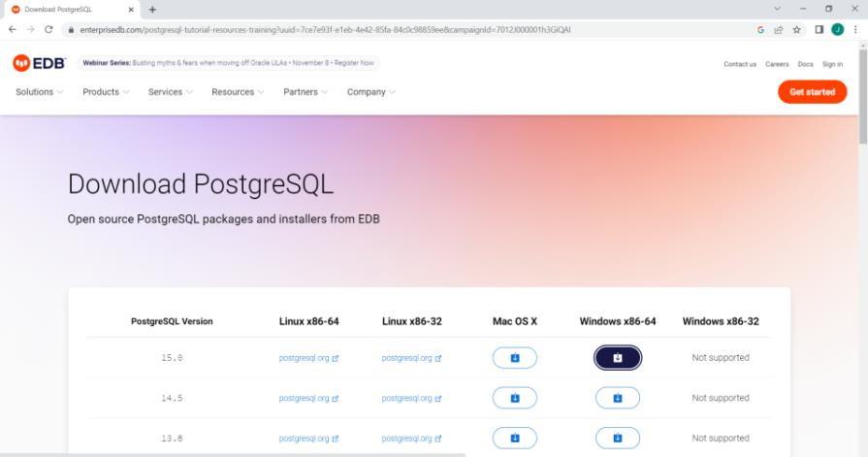Open postgresql.org link for 15.0 Linux x86-64
Viewport: 868px width, 457px height.
click(308, 358)
